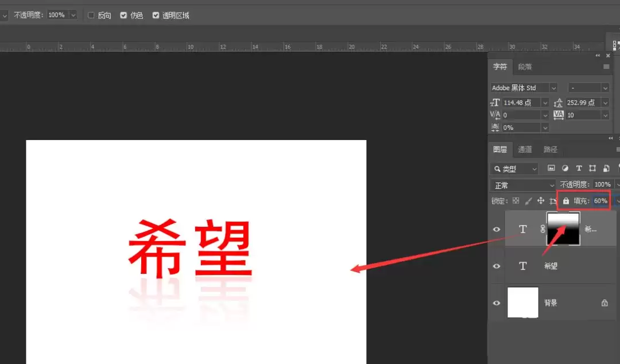Hide the 背景 layer with eye icon
This screenshot has height=364, width=620.
(497, 303)
